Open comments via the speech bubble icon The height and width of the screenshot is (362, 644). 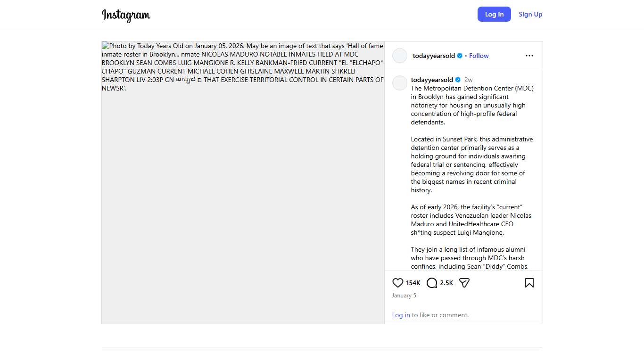432,283
